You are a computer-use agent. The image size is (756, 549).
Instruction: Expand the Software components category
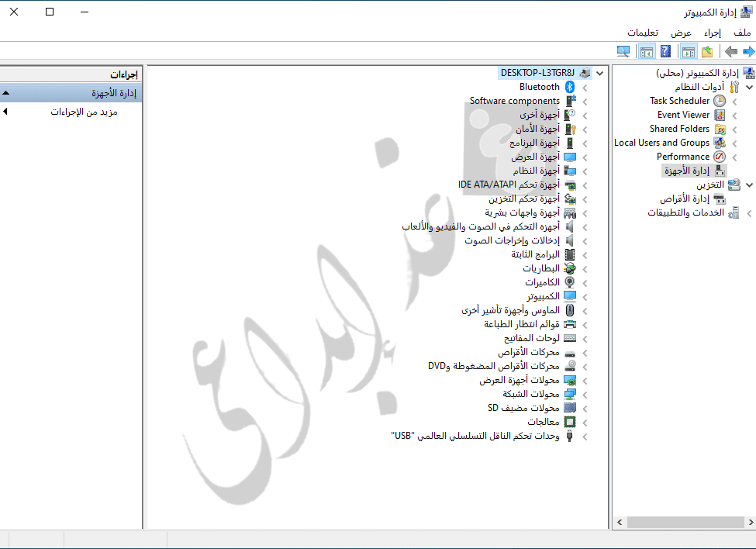tap(585, 102)
